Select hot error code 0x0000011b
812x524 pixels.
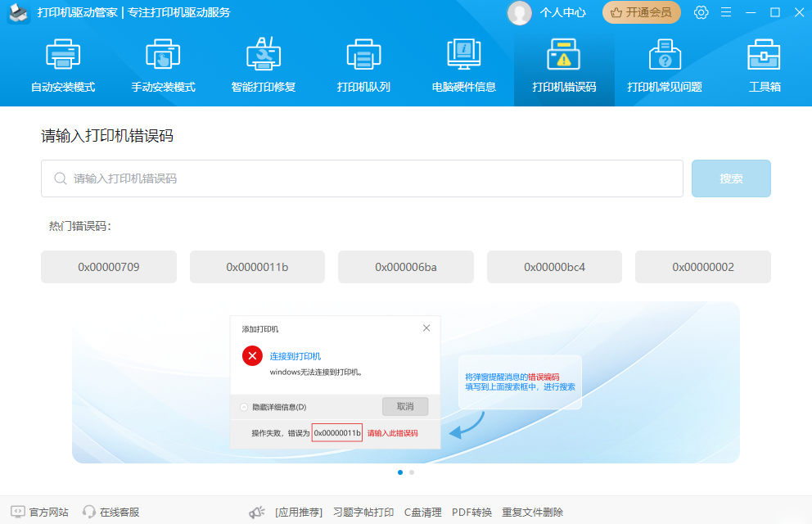257,266
